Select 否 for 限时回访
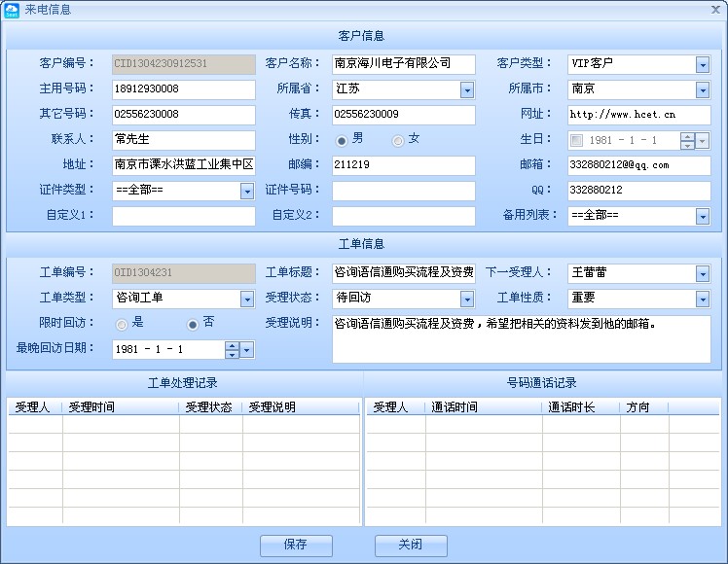 193,324
